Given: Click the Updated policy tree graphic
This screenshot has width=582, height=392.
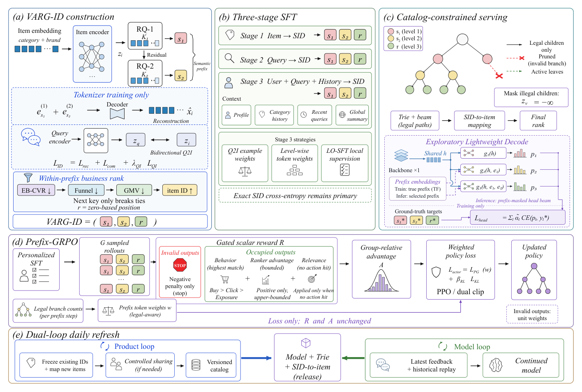Looking at the screenshot, I should pos(533,279).
